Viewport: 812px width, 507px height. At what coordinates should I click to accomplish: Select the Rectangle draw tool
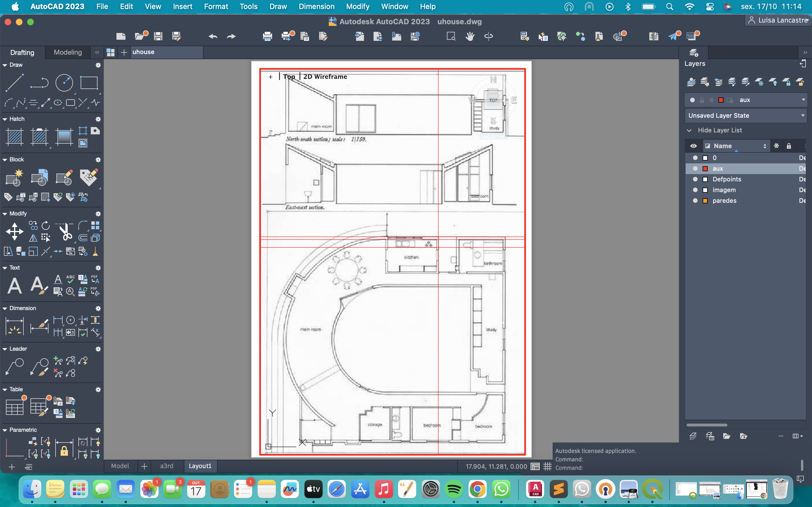click(x=89, y=83)
